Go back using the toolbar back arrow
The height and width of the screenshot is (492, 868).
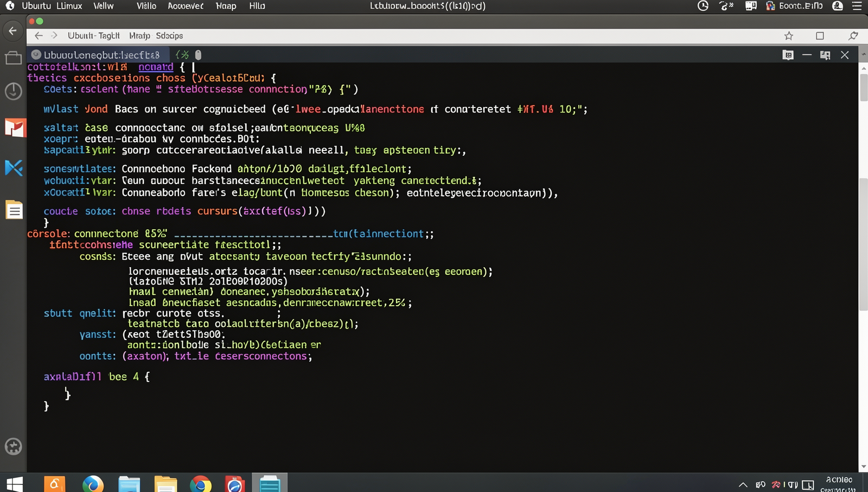39,35
